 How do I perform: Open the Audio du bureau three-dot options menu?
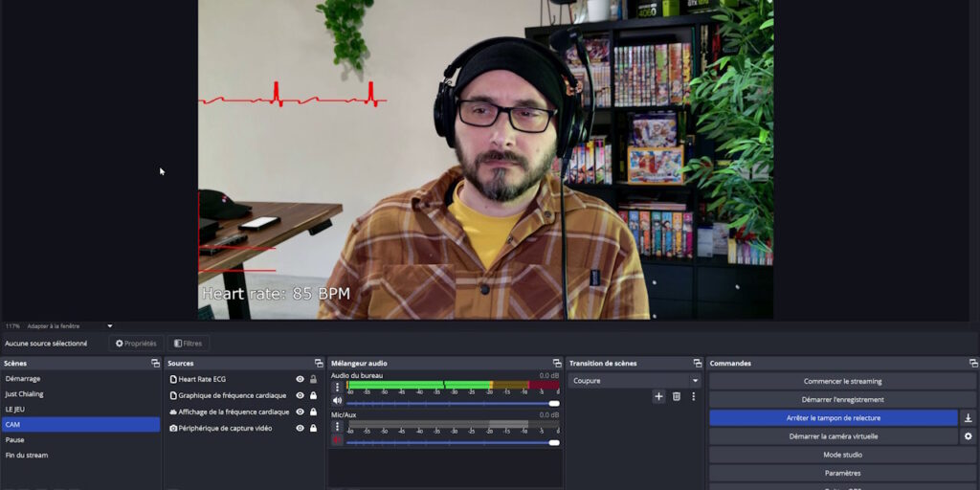coord(338,387)
